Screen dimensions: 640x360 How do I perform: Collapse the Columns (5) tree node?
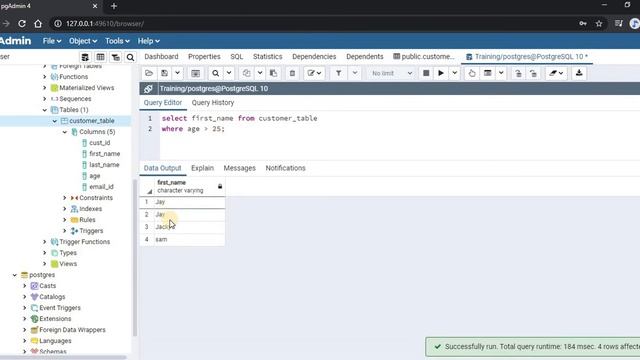[x=65, y=132]
